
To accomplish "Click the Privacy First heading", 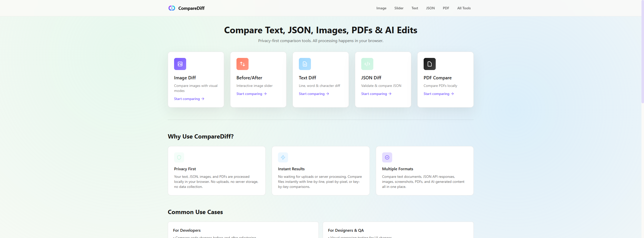I will click(x=185, y=169).
